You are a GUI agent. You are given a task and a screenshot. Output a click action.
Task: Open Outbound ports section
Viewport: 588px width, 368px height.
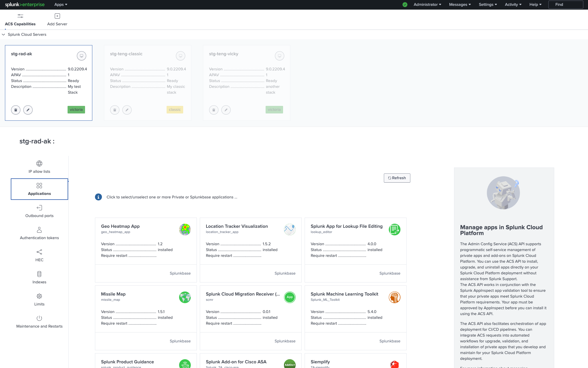(39, 211)
